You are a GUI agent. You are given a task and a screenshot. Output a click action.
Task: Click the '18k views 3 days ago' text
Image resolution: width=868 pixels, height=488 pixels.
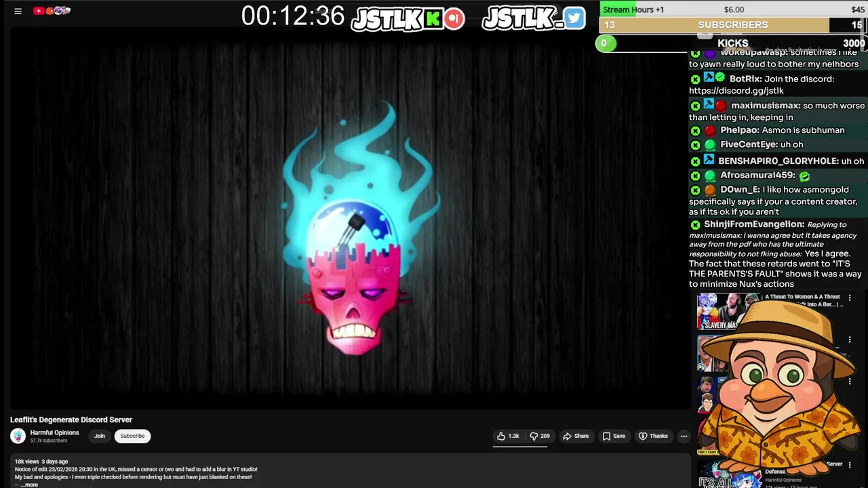click(41, 462)
